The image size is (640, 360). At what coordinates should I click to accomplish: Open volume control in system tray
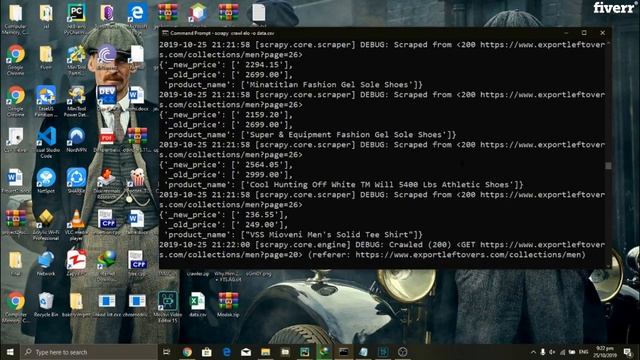tap(553, 352)
